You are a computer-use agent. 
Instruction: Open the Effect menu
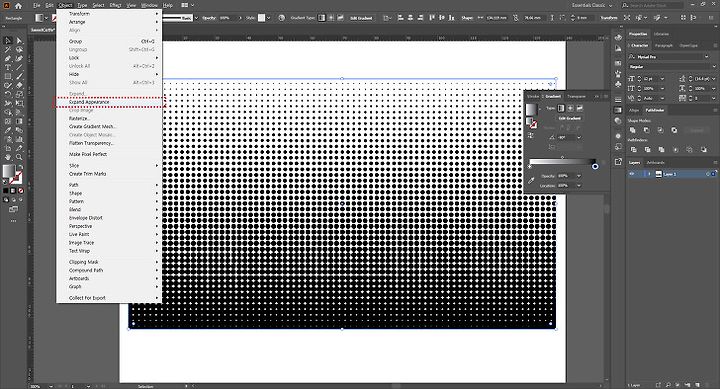coord(115,6)
